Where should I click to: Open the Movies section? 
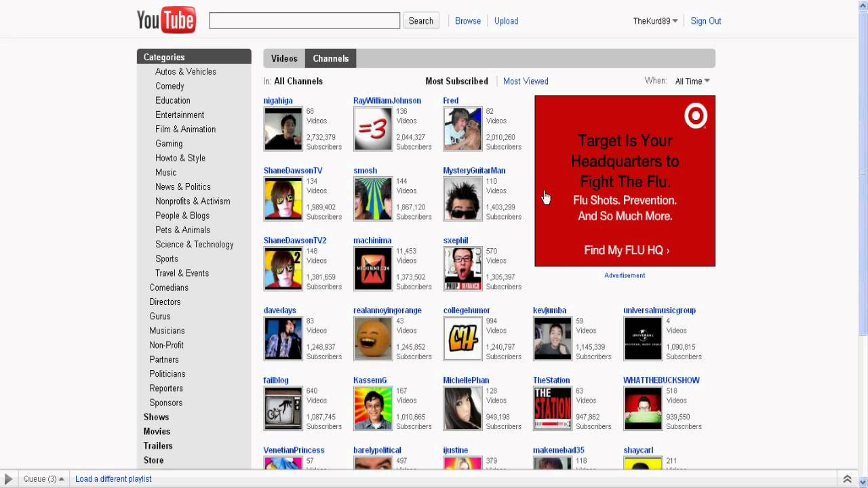pyautogui.click(x=157, y=432)
